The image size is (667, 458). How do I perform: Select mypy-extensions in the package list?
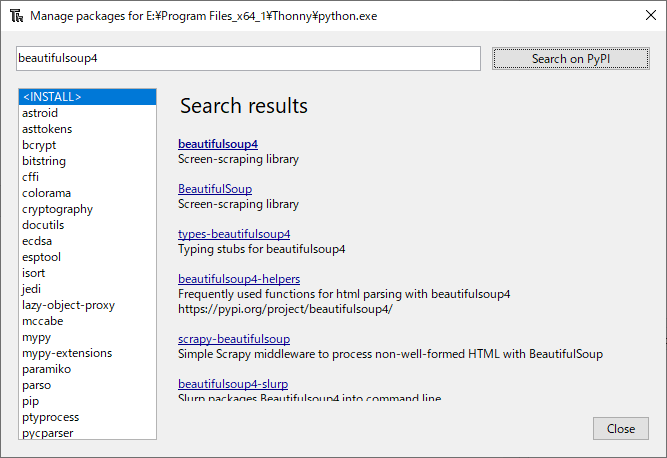(x=88, y=353)
